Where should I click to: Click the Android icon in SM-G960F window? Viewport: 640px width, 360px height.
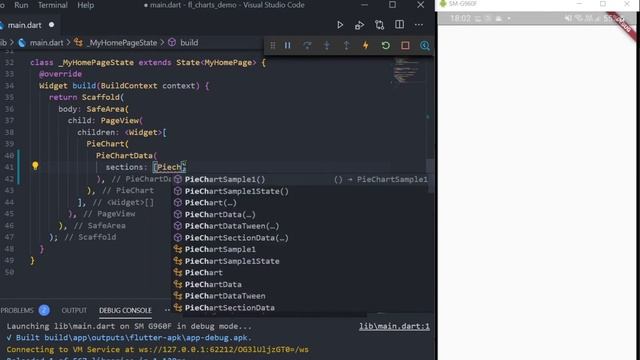click(443, 4)
